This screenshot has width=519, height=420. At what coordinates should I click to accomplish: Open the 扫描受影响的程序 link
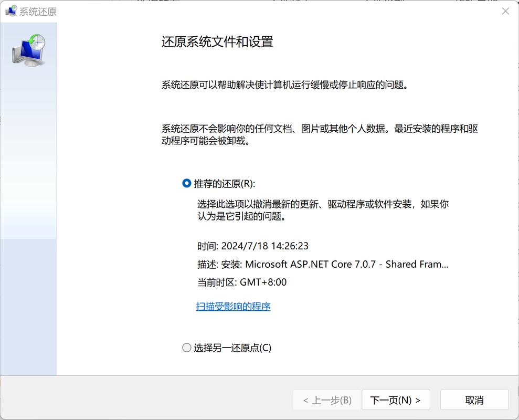(x=233, y=307)
